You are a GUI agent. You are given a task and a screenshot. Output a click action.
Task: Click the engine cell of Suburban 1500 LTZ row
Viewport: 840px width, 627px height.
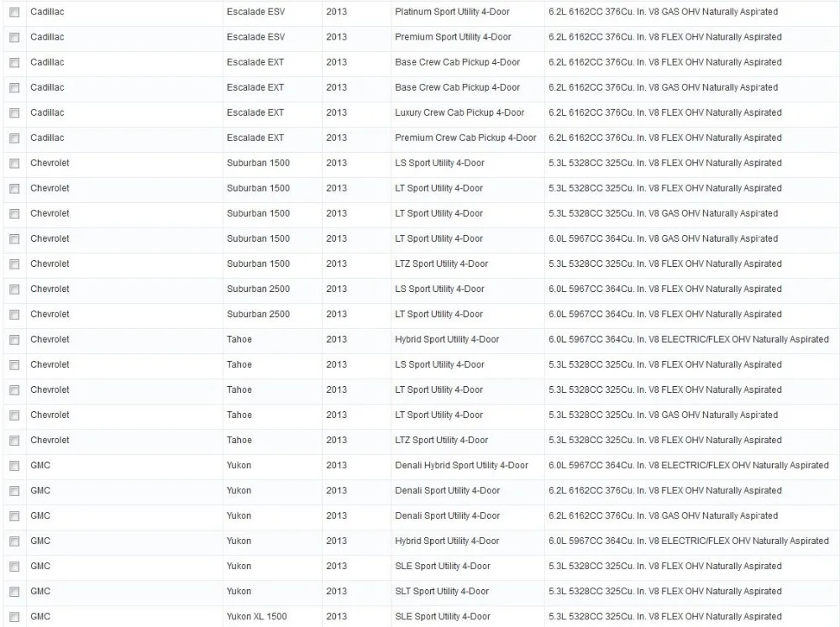[664, 264]
